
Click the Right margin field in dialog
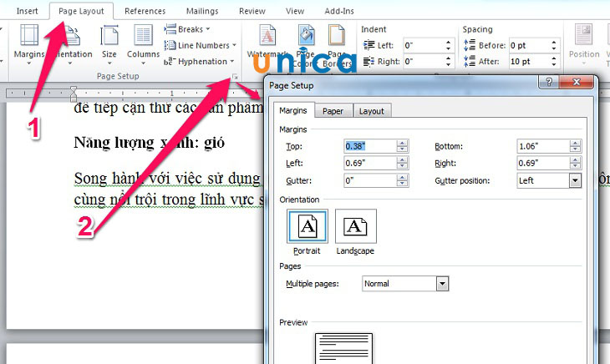(543, 163)
